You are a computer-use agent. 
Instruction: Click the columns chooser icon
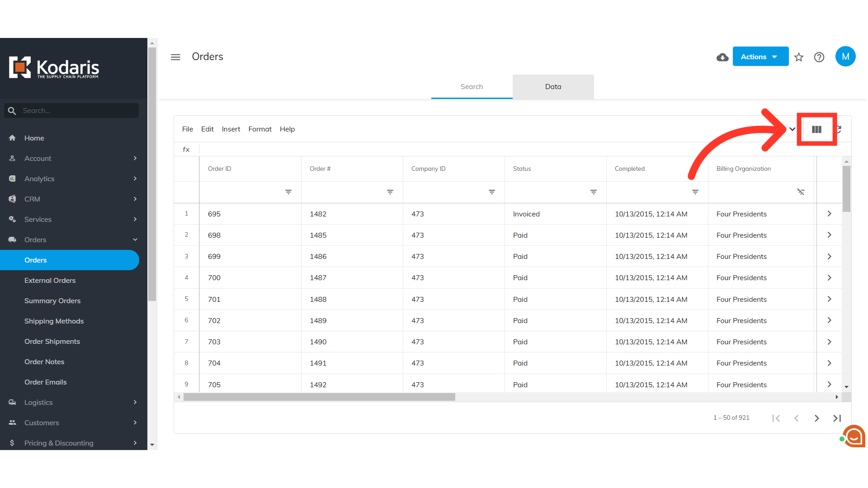coord(816,130)
